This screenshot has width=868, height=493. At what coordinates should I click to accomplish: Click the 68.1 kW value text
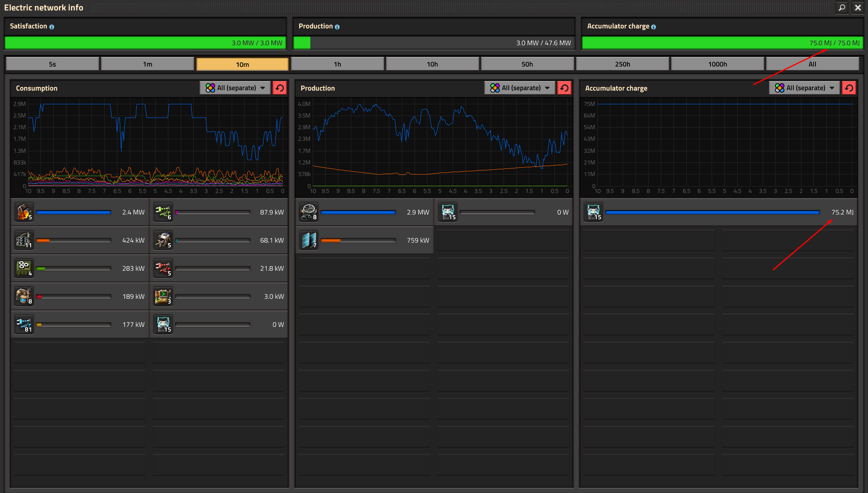272,240
